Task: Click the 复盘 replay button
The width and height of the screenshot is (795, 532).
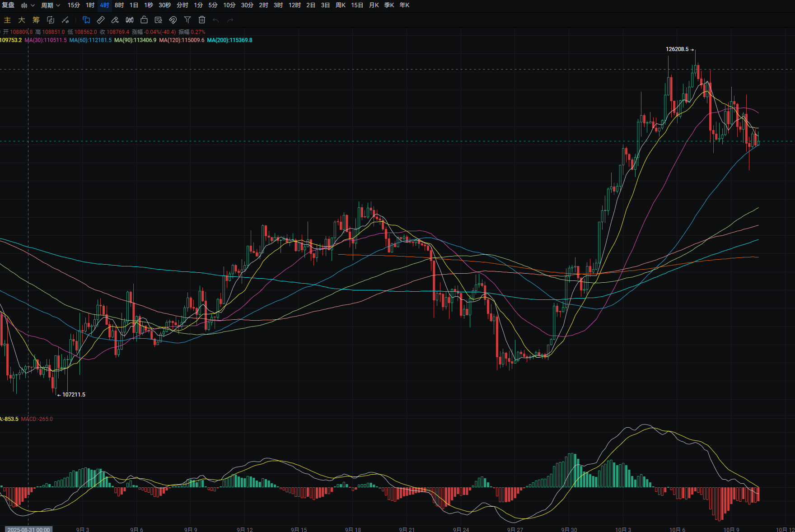Action: 8,5
